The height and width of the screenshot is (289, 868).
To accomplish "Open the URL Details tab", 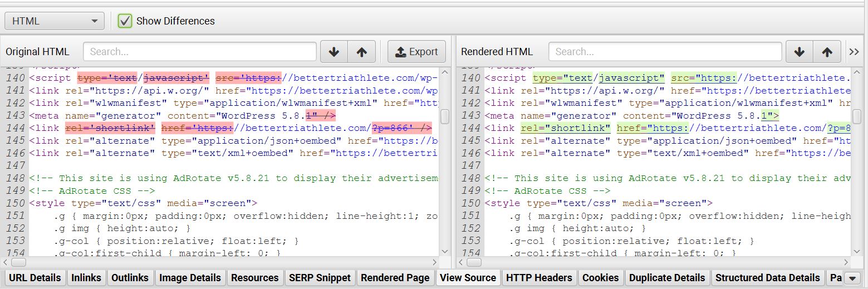I will [35, 278].
